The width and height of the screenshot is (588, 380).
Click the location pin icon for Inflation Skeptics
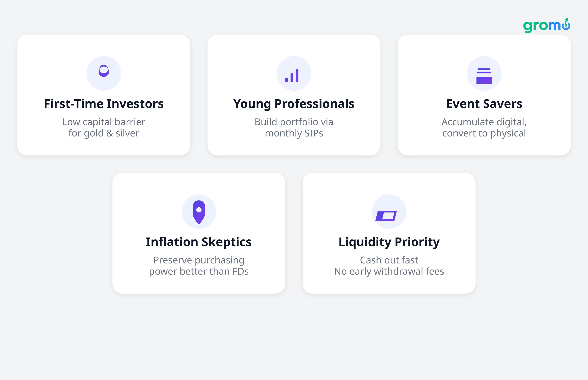click(x=199, y=212)
